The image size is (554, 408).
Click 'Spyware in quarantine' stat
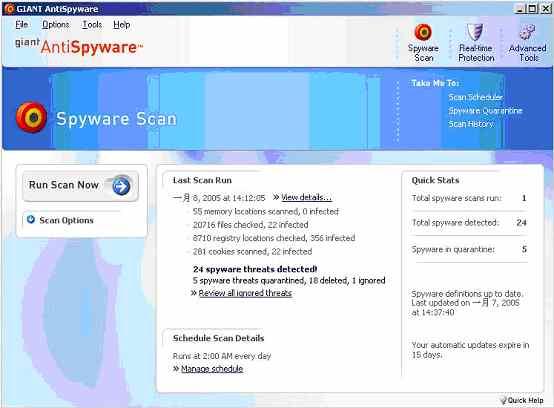click(469, 249)
